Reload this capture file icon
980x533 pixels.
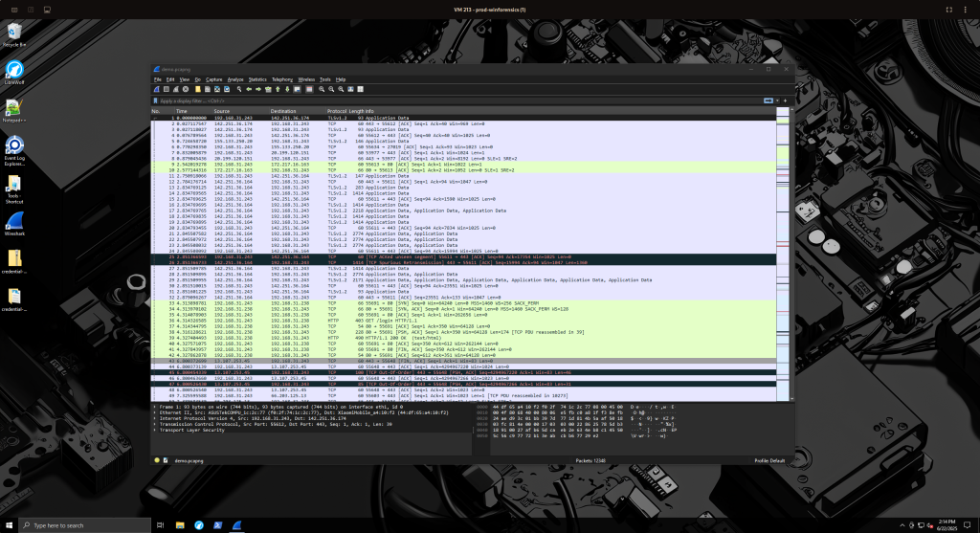pyautogui.click(x=227, y=89)
